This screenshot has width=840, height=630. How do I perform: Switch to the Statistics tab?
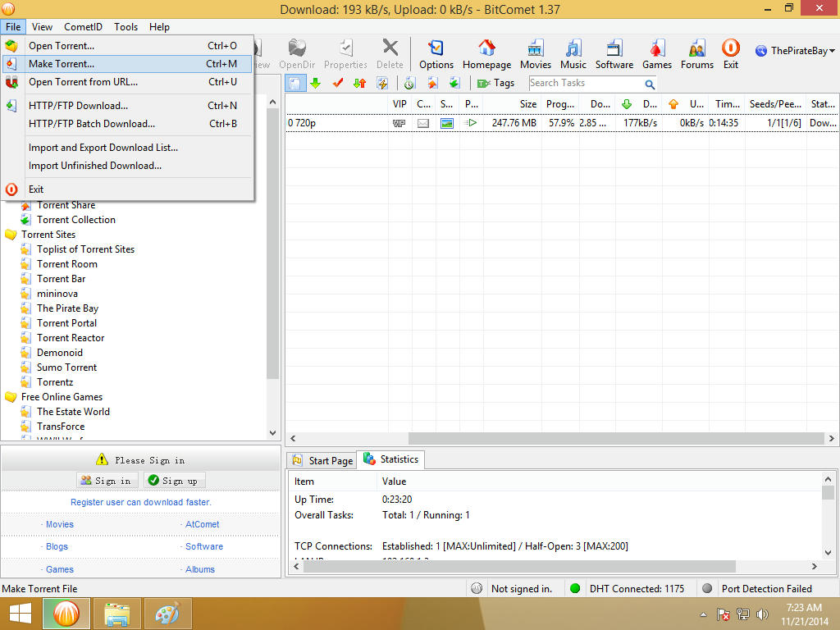tap(391, 459)
